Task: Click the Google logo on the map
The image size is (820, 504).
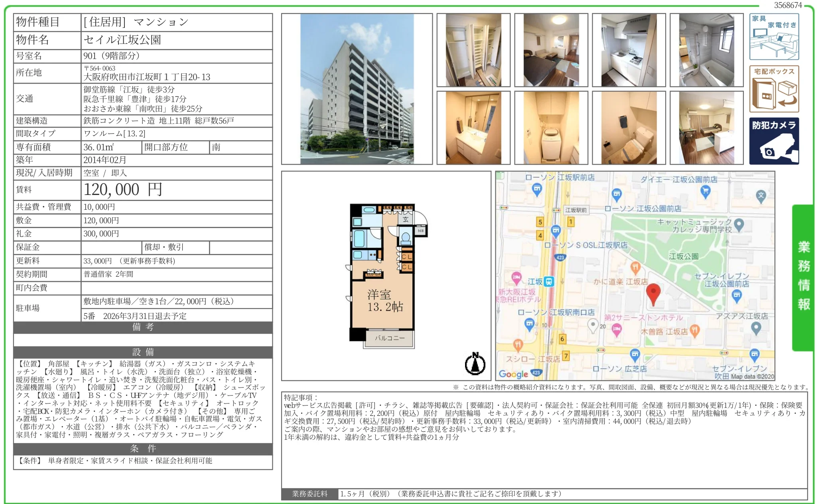Action: click(x=513, y=374)
